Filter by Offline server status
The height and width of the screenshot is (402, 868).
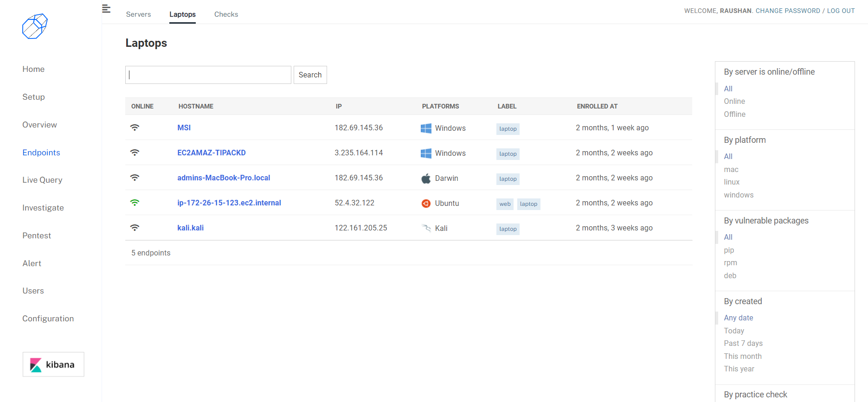click(734, 114)
